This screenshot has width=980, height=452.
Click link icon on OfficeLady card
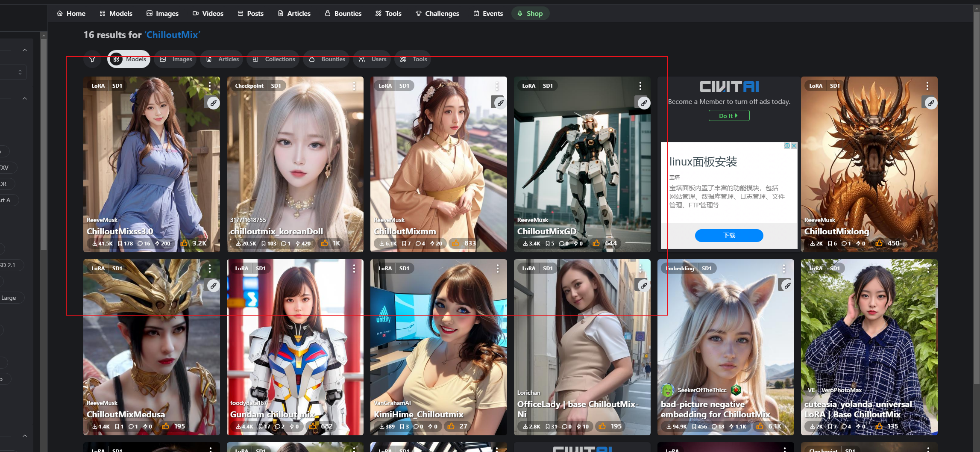coord(644,285)
